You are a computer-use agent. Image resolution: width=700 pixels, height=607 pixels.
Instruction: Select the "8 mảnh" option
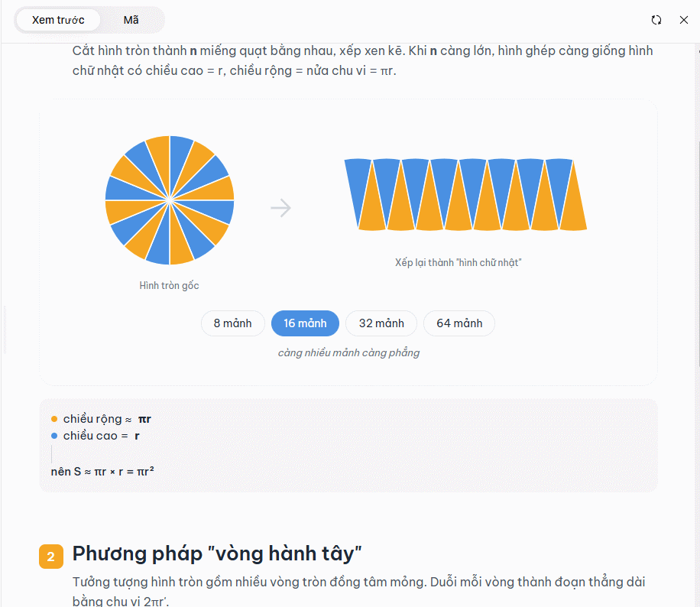232,323
